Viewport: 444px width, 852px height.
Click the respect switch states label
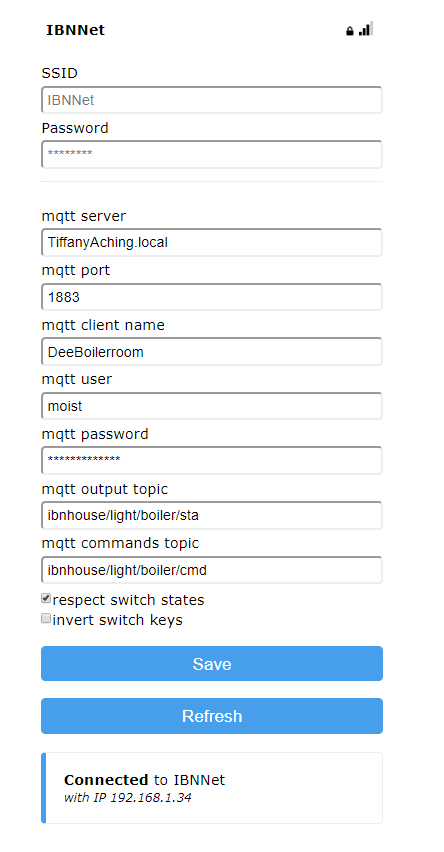pos(128,600)
